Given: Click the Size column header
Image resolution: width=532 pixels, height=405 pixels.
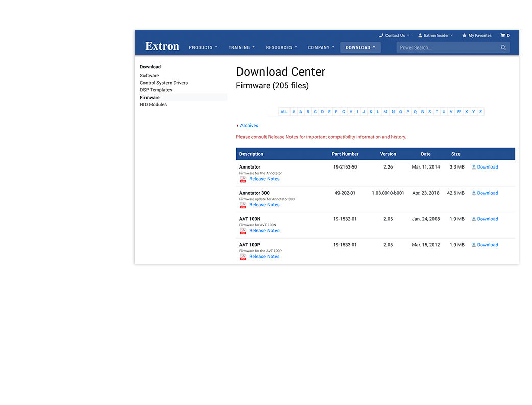Looking at the screenshot, I should (x=455, y=154).
